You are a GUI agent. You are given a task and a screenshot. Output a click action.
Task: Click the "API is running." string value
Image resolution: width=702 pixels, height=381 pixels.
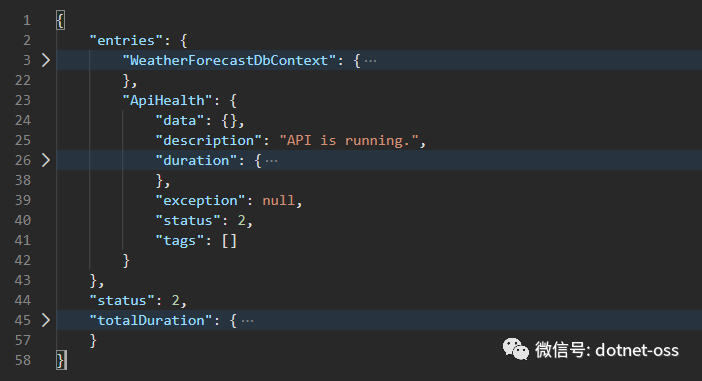[349, 141]
